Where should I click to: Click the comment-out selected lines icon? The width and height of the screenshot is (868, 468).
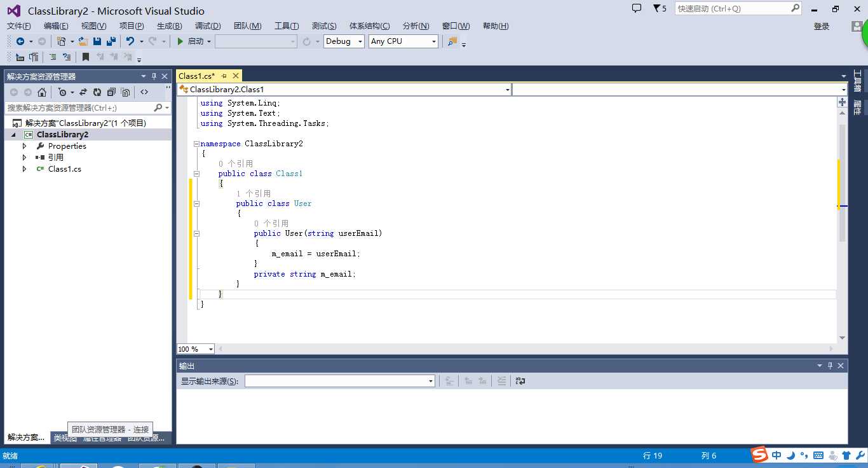pyautogui.click(x=53, y=57)
